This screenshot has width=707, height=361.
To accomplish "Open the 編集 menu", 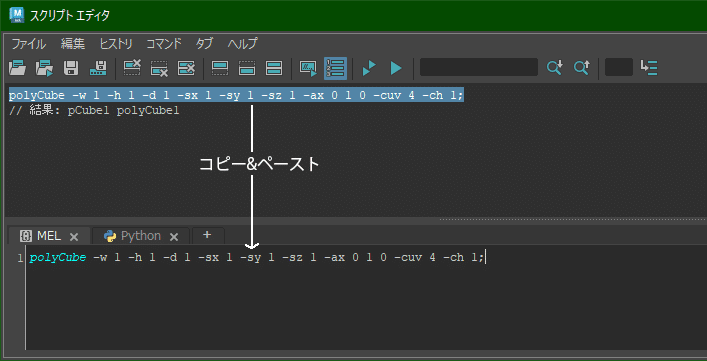I will (73, 44).
